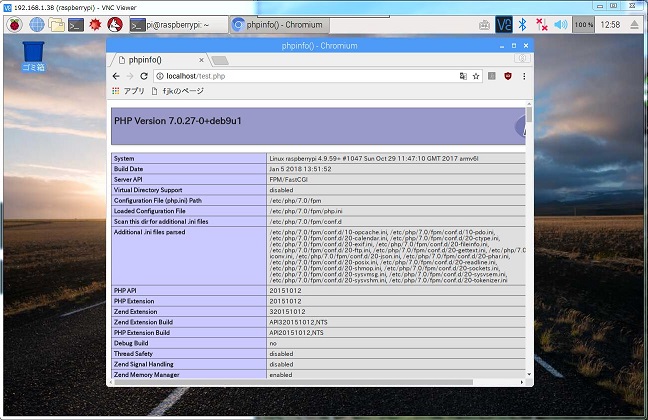648x420 pixels.
Task: Reload the phpinfo page
Action: (144, 76)
